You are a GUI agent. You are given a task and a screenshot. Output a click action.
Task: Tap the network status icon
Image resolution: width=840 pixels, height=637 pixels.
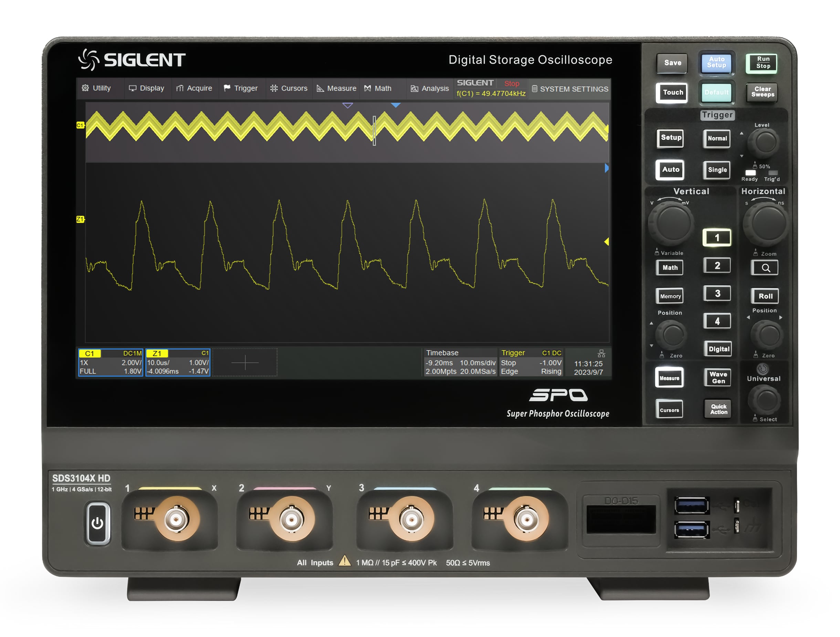coord(601,354)
